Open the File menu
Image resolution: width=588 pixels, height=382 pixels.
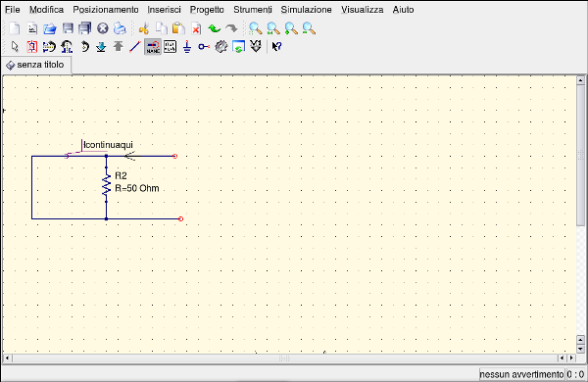(x=13, y=10)
